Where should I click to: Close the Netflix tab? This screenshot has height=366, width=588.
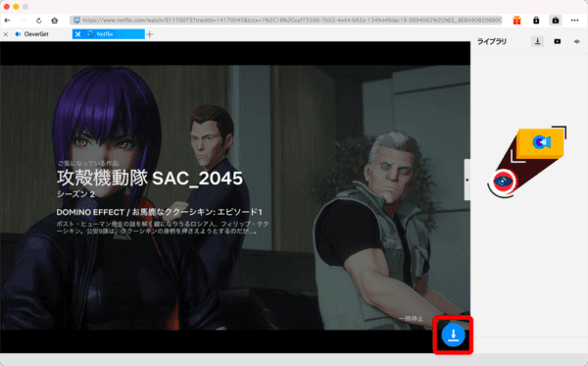point(77,34)
